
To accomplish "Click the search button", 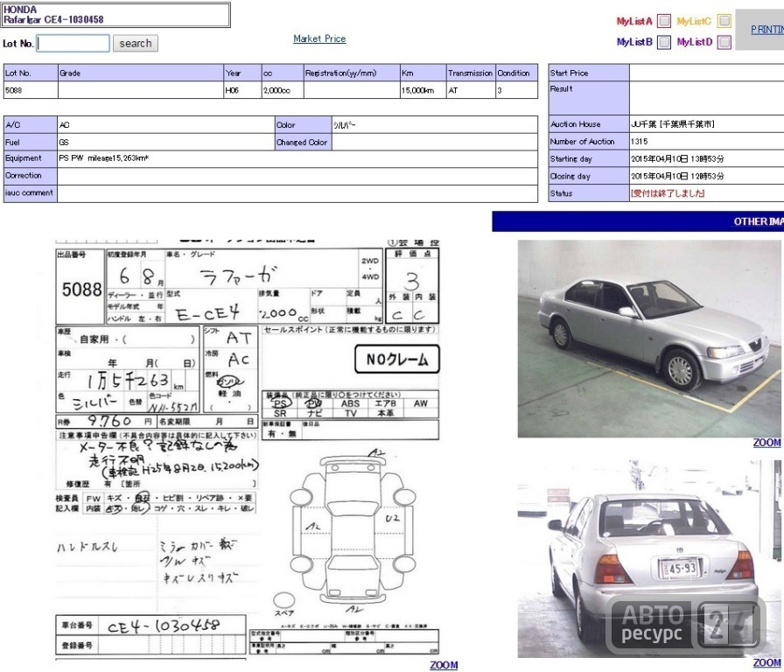I will click(136, 44).
